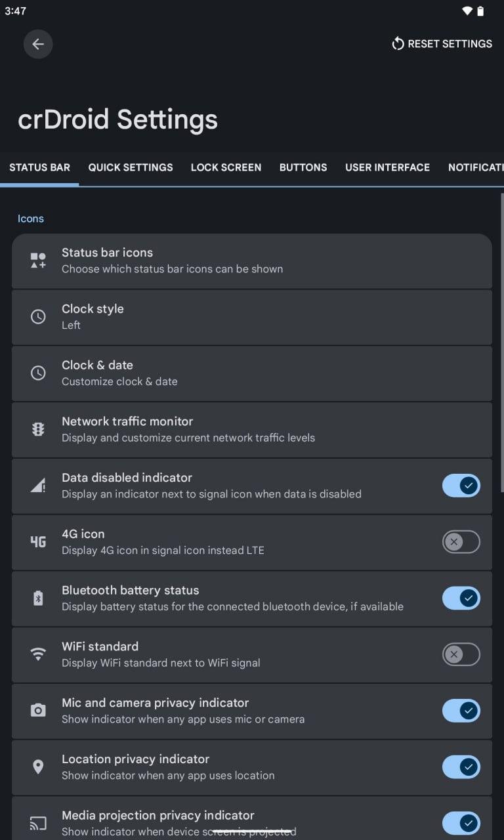Screen dimensions: 504x840
Task: Select the User Interface tab
Action: pyautogui.click(x=387, y=167)
